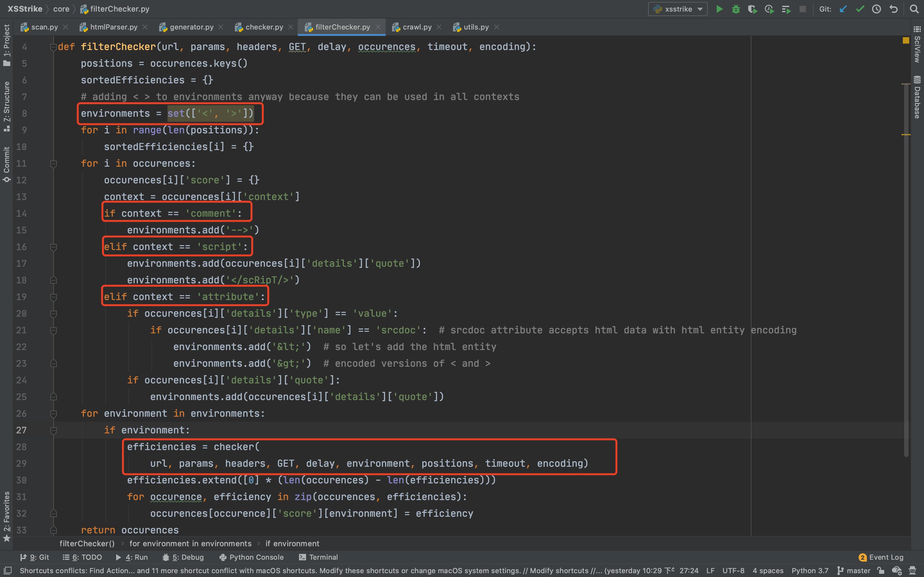
Task: Start debugging with the green bug icon
Action: click(736, 9)
